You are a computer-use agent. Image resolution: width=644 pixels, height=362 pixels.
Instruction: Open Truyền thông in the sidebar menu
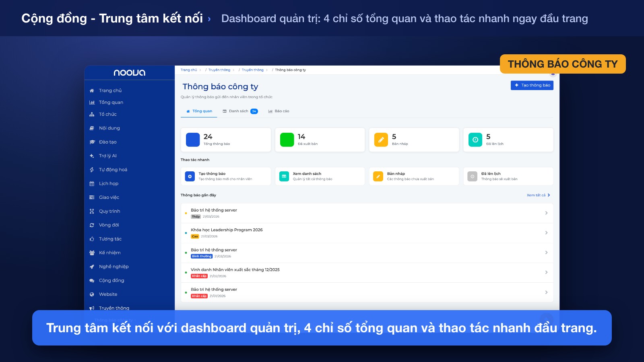tap(114, 308)
